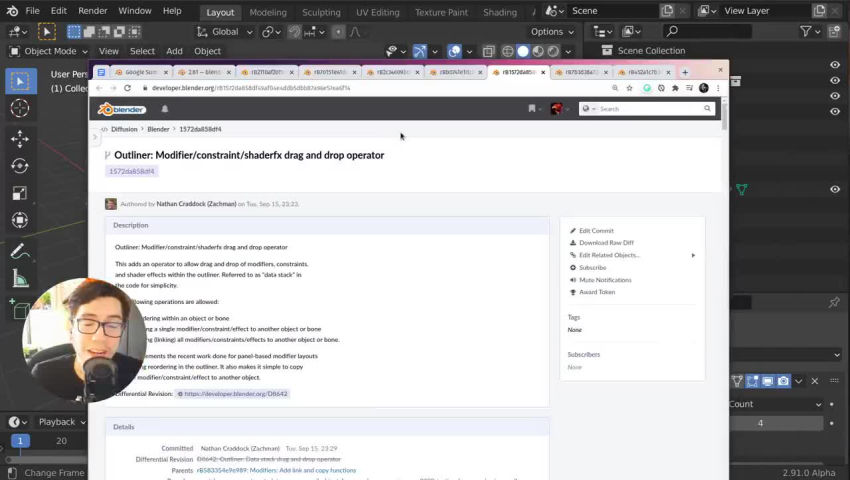Image resolution: width=850 pixels, height=480 pixels.
Task: Open the Playback dropdown in the timeline
Action: (x=62, y=422)
